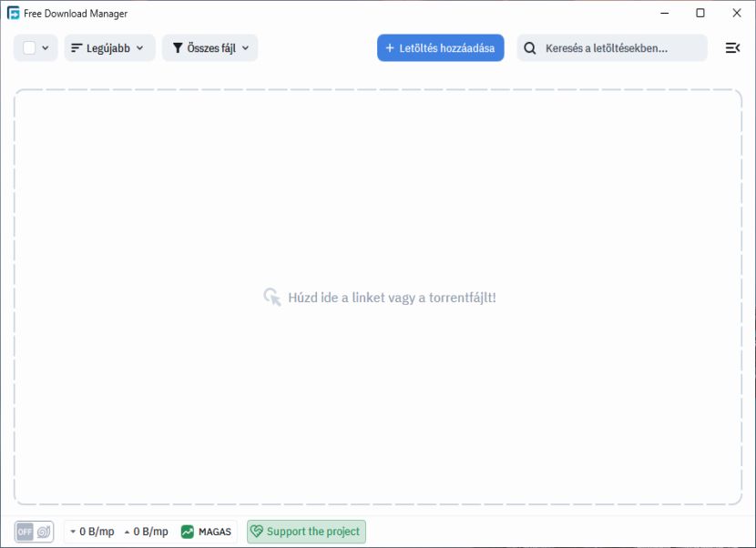
Task: Click the Húzd ide a linket drop area text
Action: point(392,298)
